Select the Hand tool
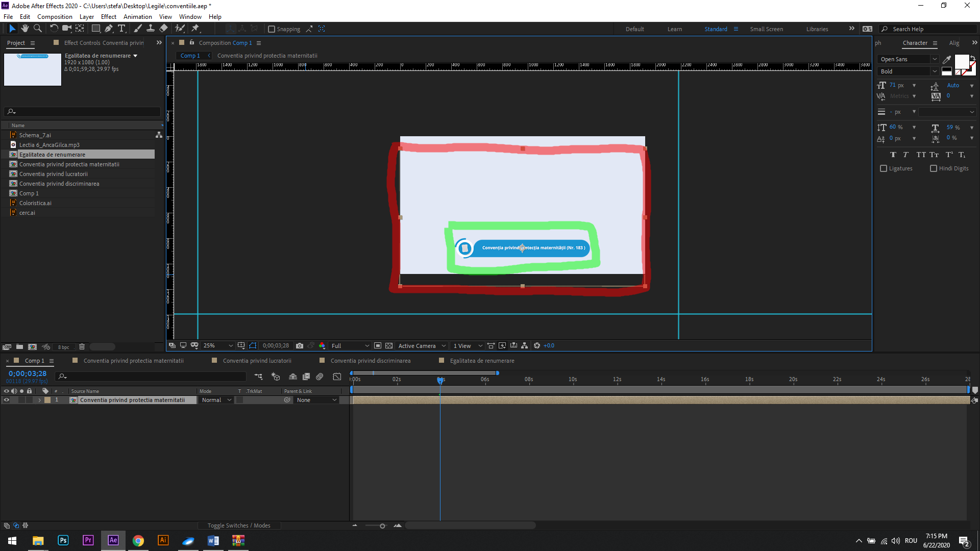Screen dimensions: 980x551 (x=24, y=29)
